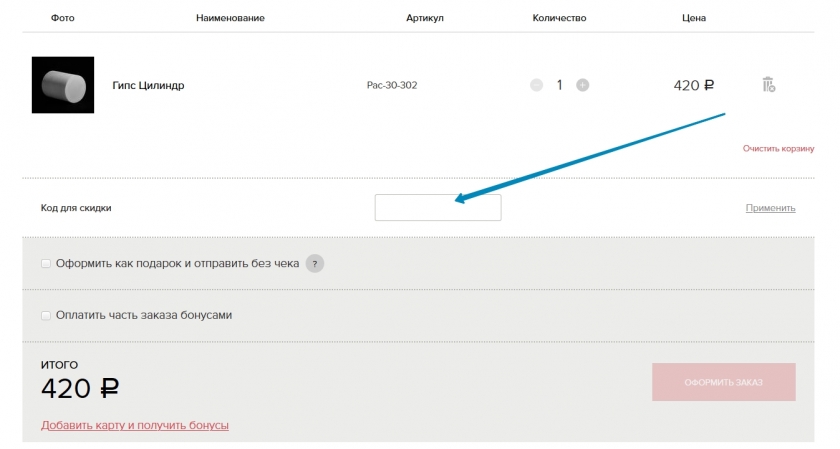The width and height of the screenshot is (840, 449).
Task: Open the Гипс Цилиндр product name
Action: point(148,86)
